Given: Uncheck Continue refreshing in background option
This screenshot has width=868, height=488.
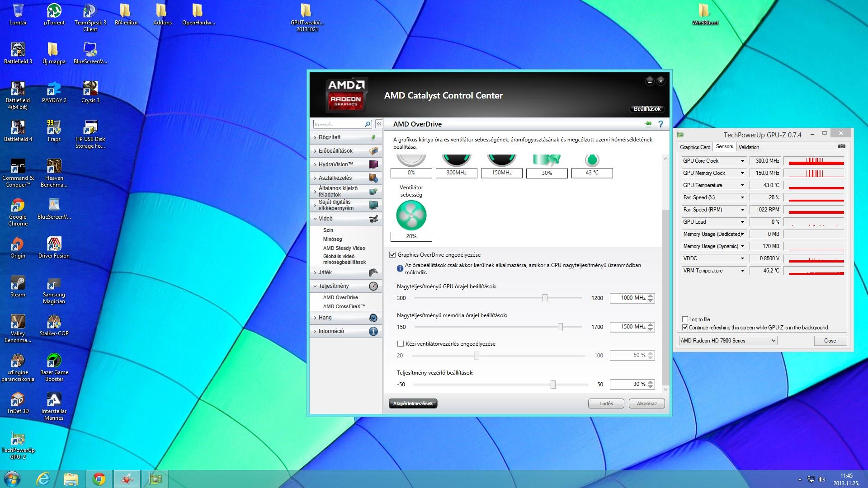Looking at the screenshot, I should tap(685, 328).
